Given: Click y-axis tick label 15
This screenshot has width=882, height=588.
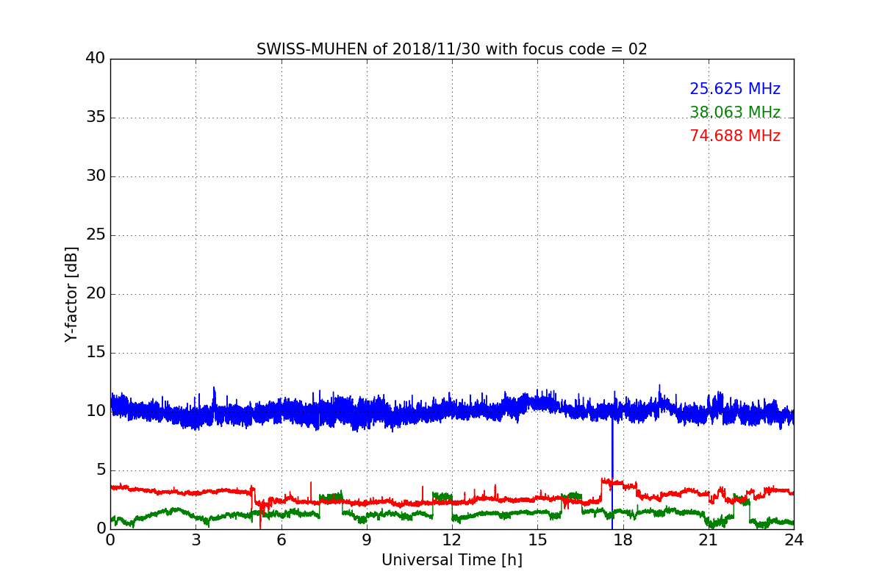Looking at the screenshot, I should [96, 352].
